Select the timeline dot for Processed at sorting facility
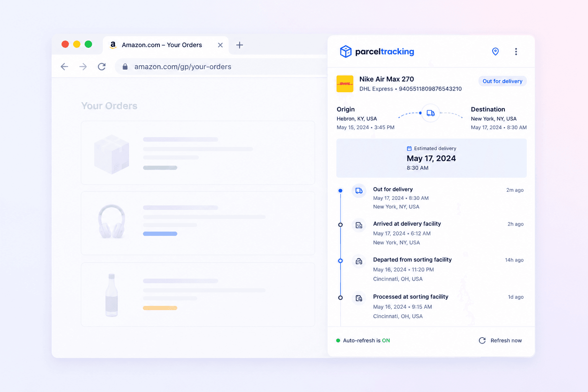 tap(340, 298)
